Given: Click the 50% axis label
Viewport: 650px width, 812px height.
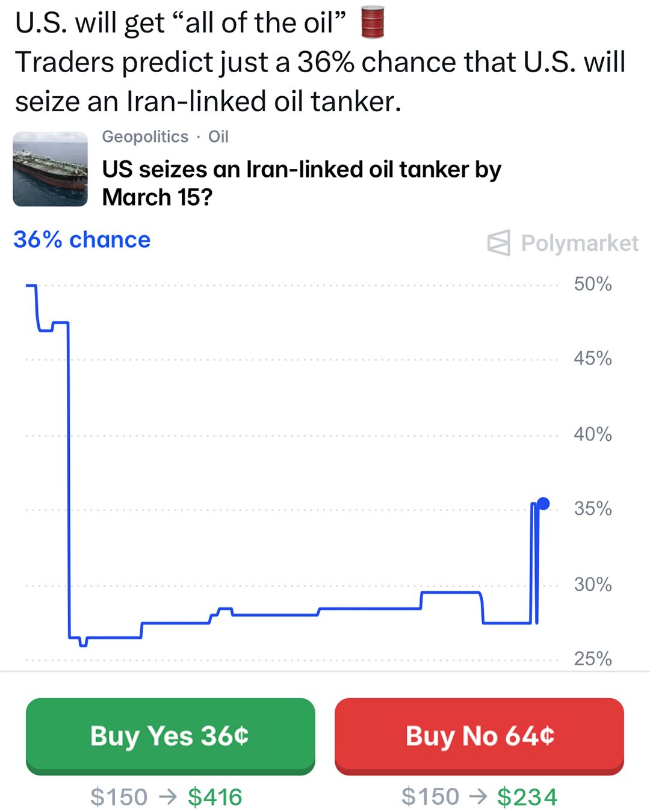Looking at the screenshot, I should click(592, 284).
